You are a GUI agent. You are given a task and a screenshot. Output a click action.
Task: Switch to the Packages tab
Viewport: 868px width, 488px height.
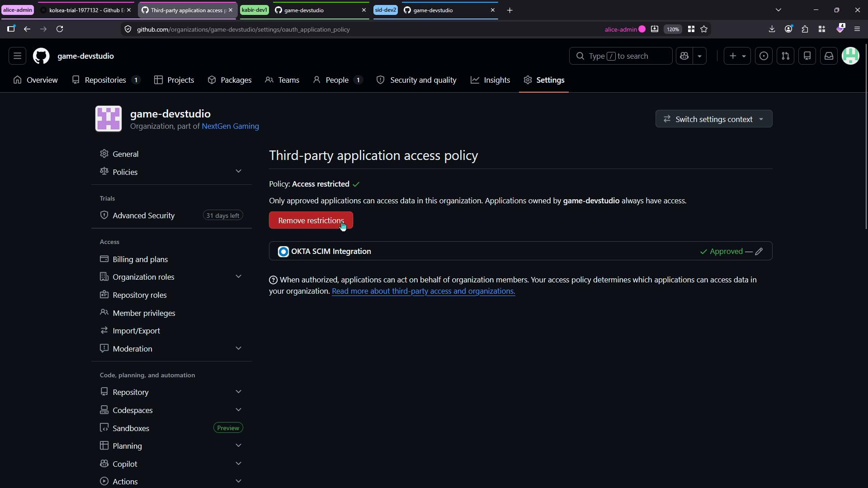click(x=230, y=80)
